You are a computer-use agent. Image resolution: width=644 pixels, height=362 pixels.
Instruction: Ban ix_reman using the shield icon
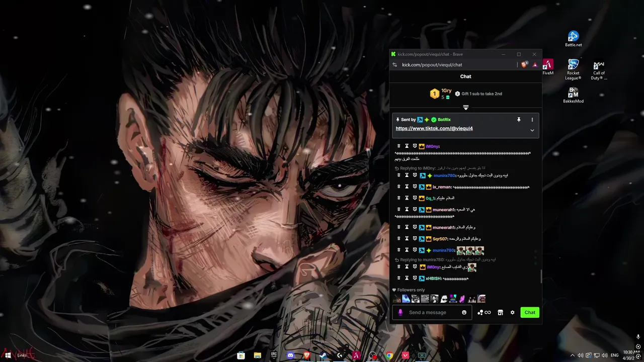click(x=415, y=187)
